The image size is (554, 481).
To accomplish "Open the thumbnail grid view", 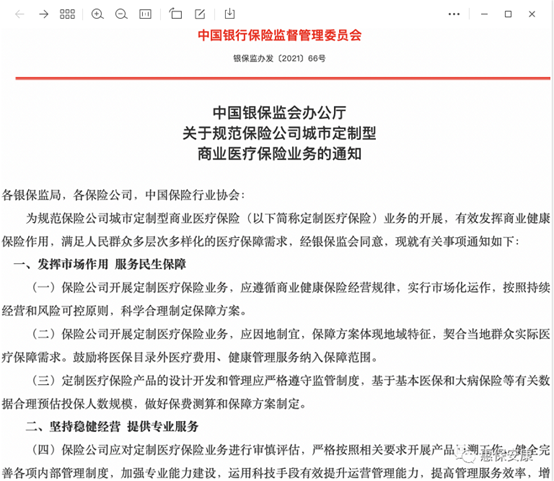I will [x=67, y=14].
